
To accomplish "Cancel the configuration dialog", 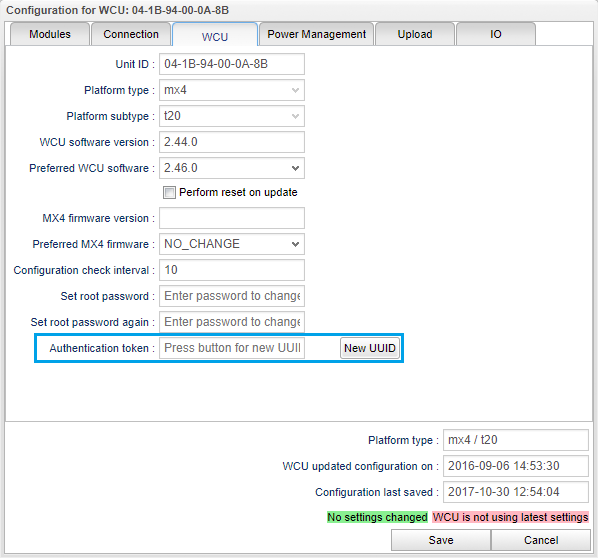I will 541,540.
